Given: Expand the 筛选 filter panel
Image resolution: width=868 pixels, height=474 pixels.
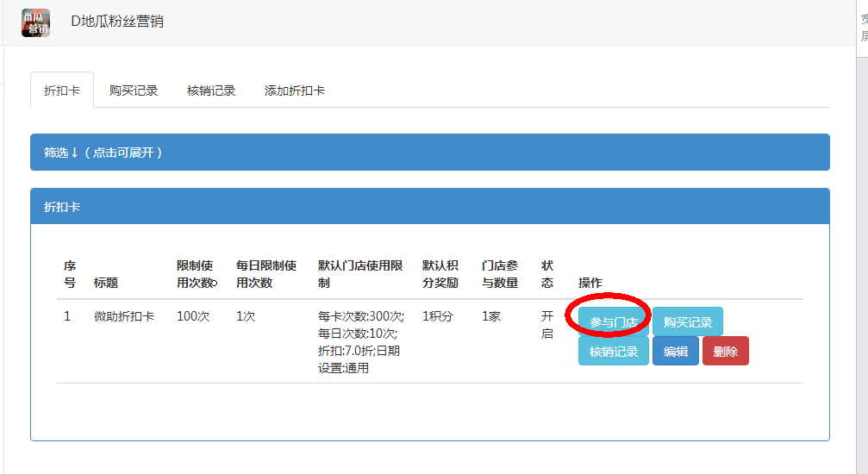Looking at the screenshot, I should point(429,153).
